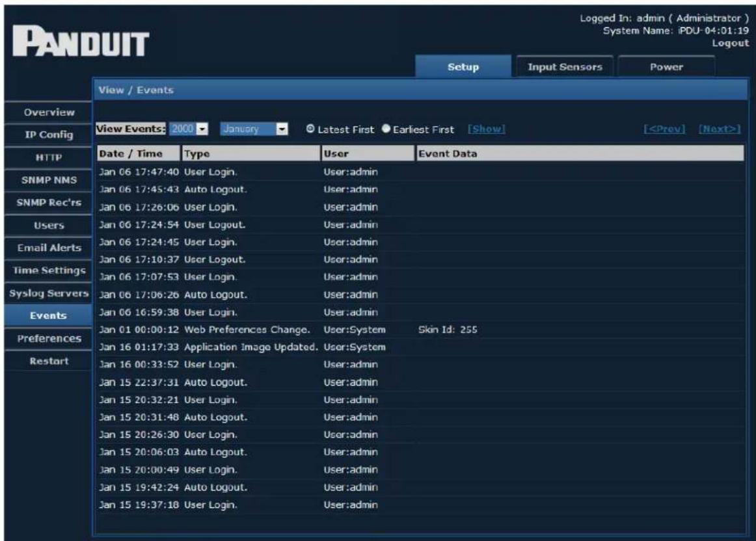Click the Date / Time column header
756x541 pixels.
click(x=139, y=153)
